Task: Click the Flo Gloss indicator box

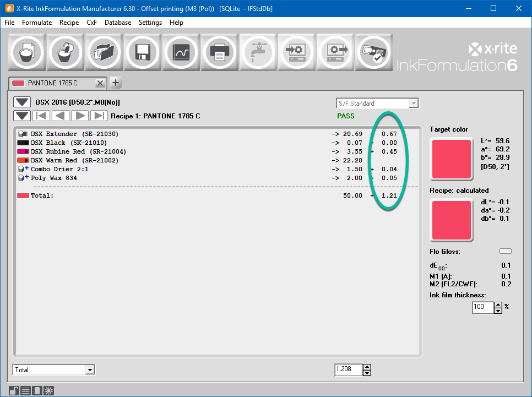Action: 506,251
